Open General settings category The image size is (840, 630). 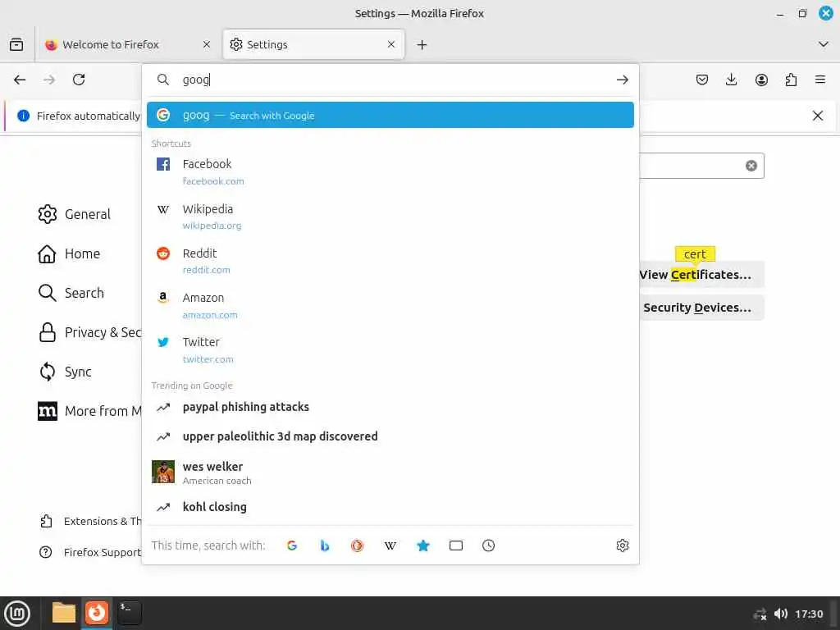(75, 214)
